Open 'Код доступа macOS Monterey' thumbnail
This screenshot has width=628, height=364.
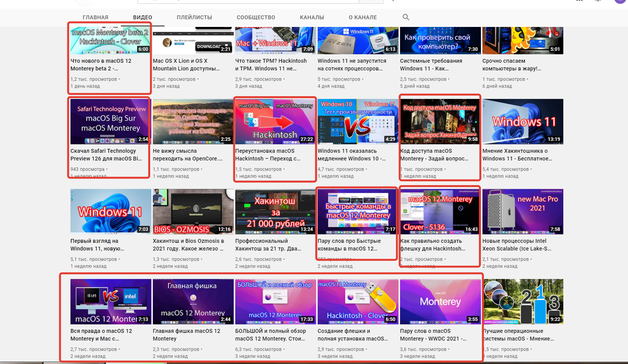pyautogui.click(x=440, y=122)
